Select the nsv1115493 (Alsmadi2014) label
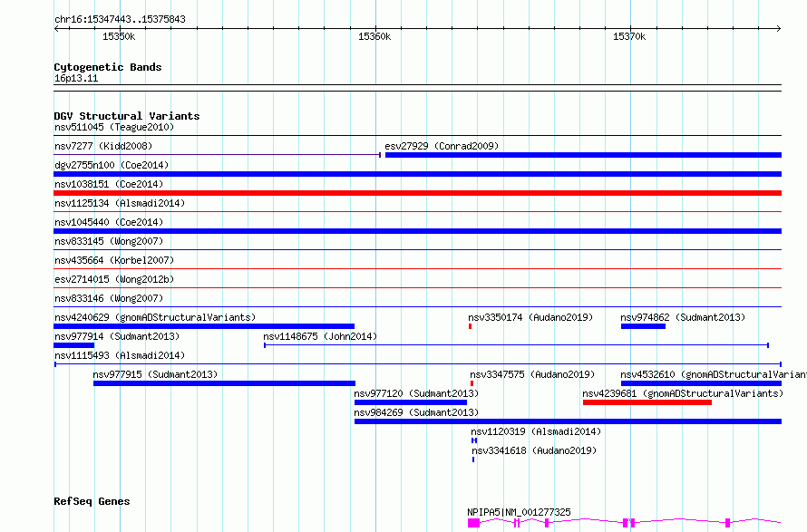Viewport: 807px width, 532px height. click(120, 355)
